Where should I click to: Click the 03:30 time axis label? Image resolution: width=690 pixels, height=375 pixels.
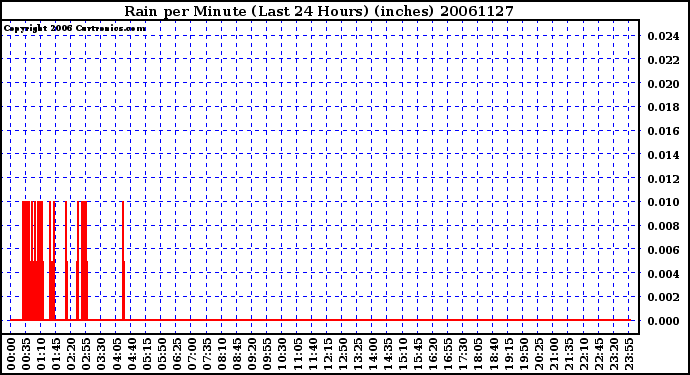[x=101, y=354]
